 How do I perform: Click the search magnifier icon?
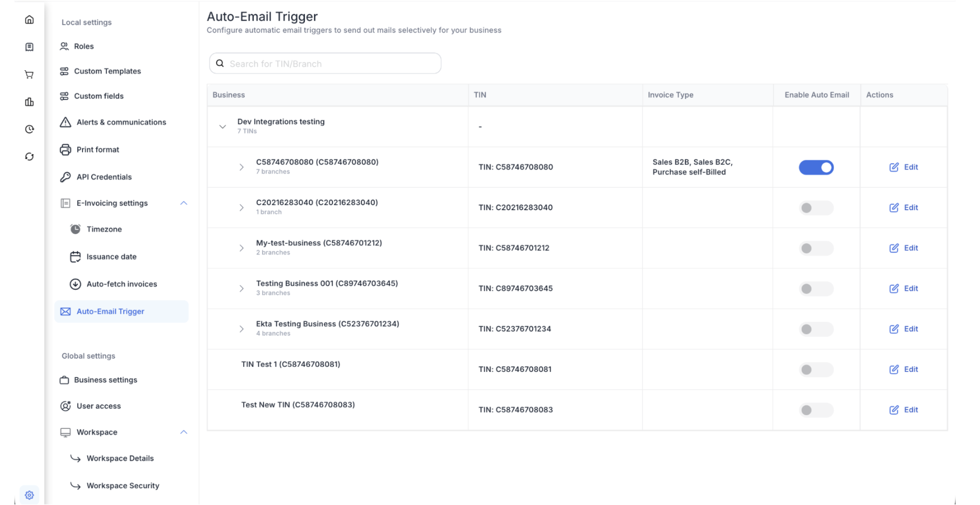220,64
